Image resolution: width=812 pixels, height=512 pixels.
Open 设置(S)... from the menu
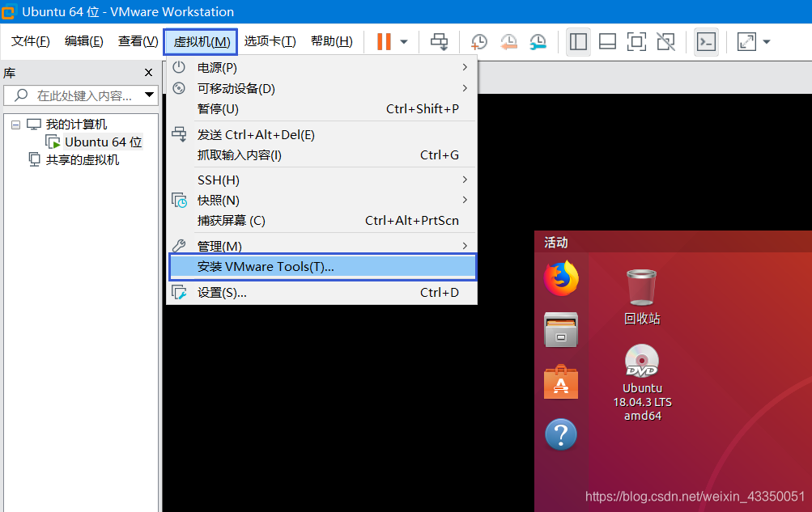point(321,293)
